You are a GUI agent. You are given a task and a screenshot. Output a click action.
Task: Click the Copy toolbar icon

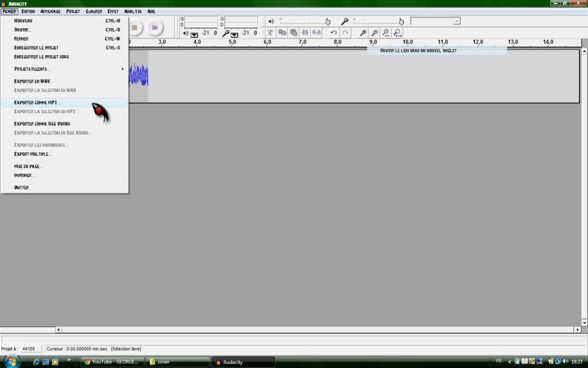coord(282,33)
